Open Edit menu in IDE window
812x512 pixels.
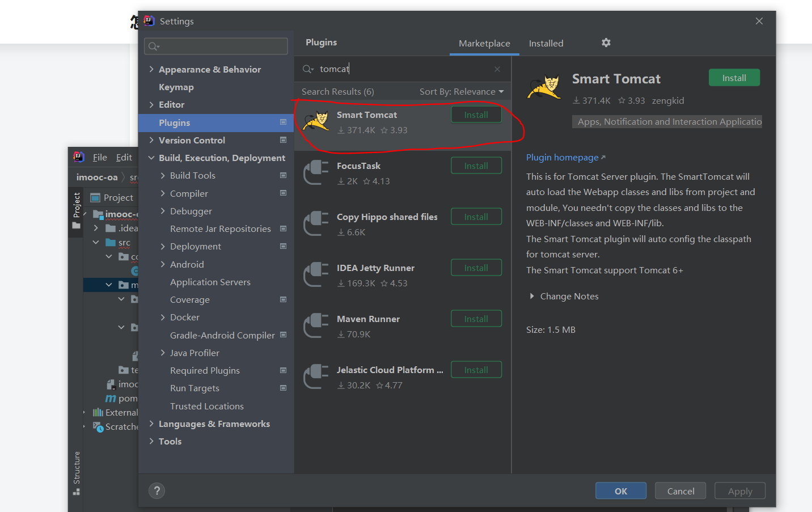[124, 157]
